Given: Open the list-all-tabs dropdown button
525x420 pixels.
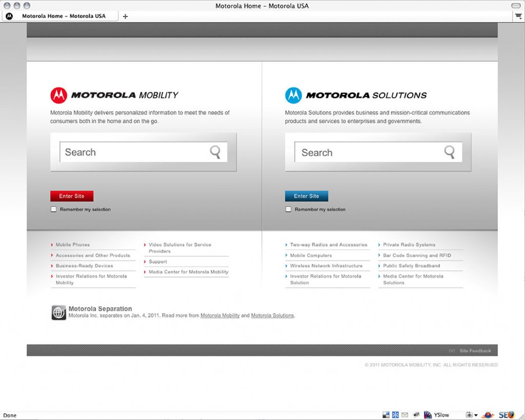Looking at the screenshot, I should click(518, 16).
